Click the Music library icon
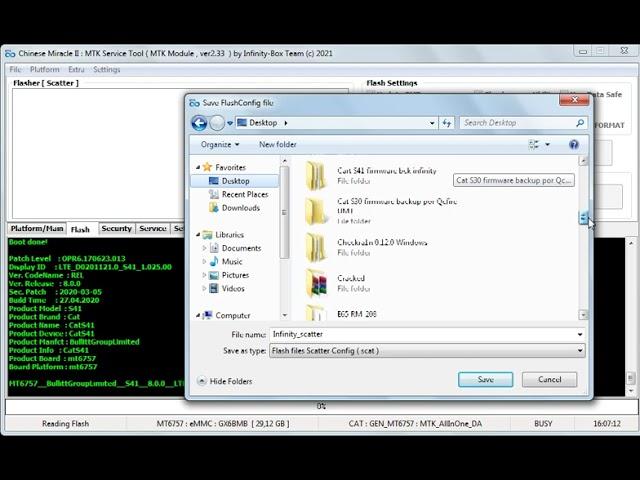Viewport: 640px width, 480px height. click(214, 262)
